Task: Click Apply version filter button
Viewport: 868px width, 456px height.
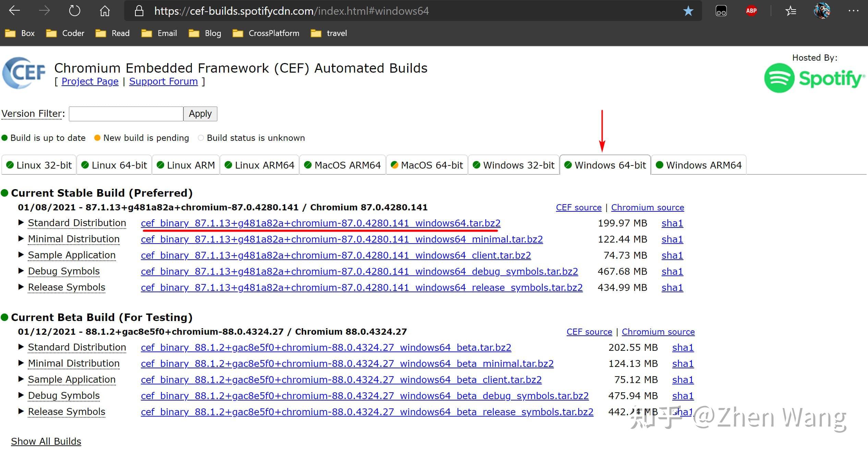Action: pyautogui.click(x=201, y=113)
